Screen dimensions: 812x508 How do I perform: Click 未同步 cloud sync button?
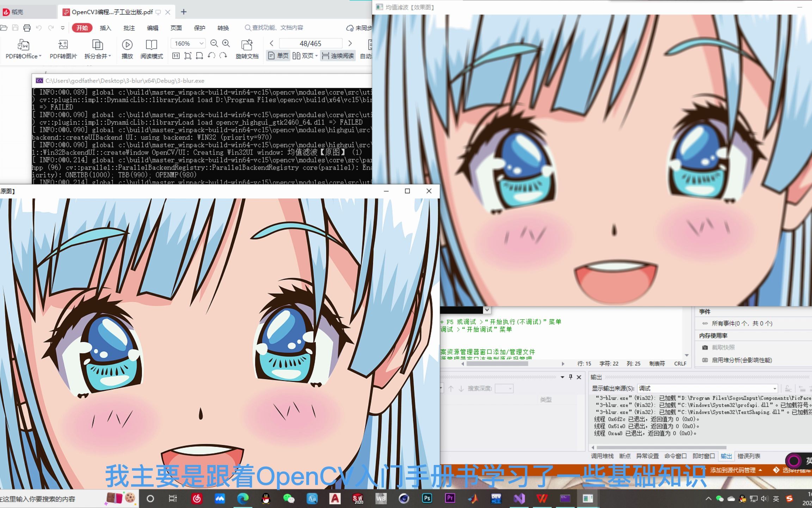pos(359,28)
